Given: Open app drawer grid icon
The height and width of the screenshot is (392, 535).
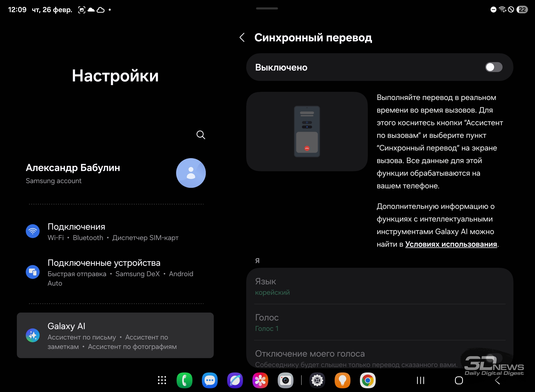Looking at the screenshot, I should point(162,380).
